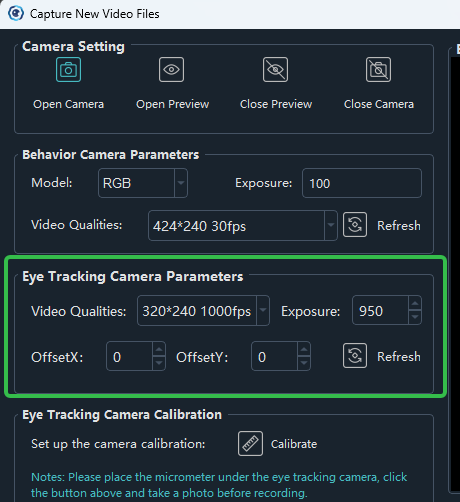
Task: Click the Calibrate ruler icon
Action: click(250, 444)
